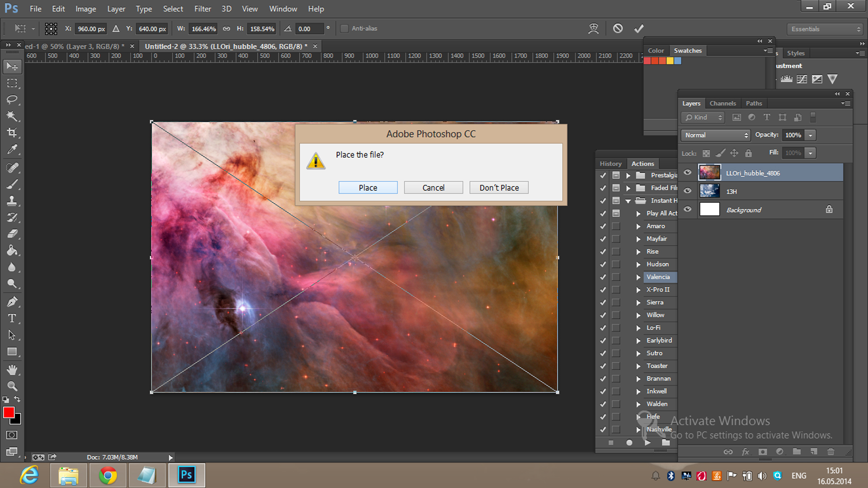Screen dimensions: 868x488
Task: Add layer style fx icon
Action: (x=745, y=451)
